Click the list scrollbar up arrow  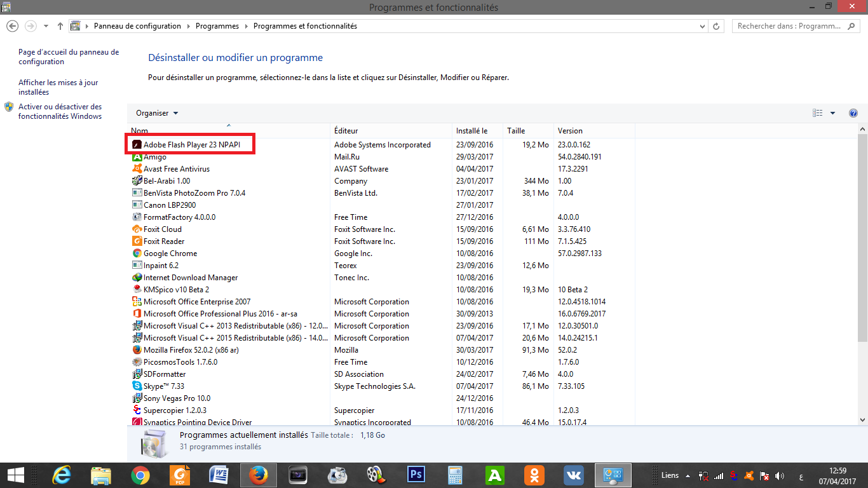click(x=862, y=130)
